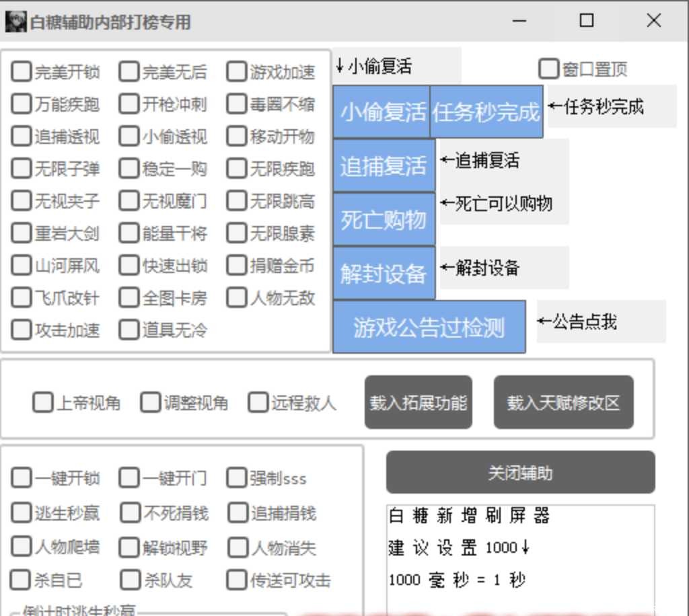Toggle 无限腺素 option
The image size is (689, 616).
point(236,233)
